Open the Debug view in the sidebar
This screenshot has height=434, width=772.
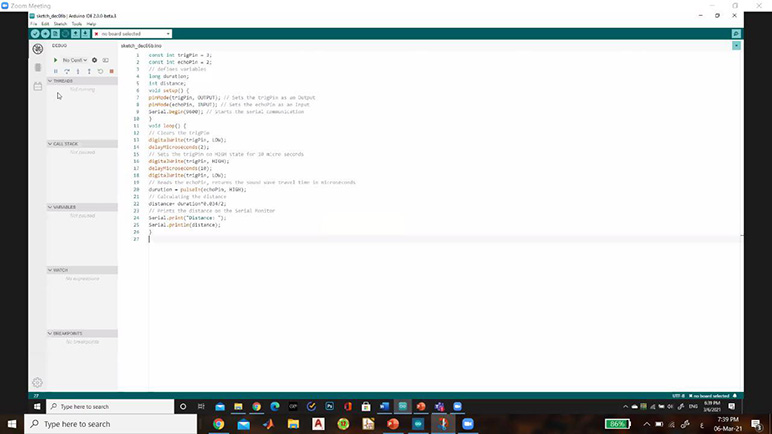[38, 49]
